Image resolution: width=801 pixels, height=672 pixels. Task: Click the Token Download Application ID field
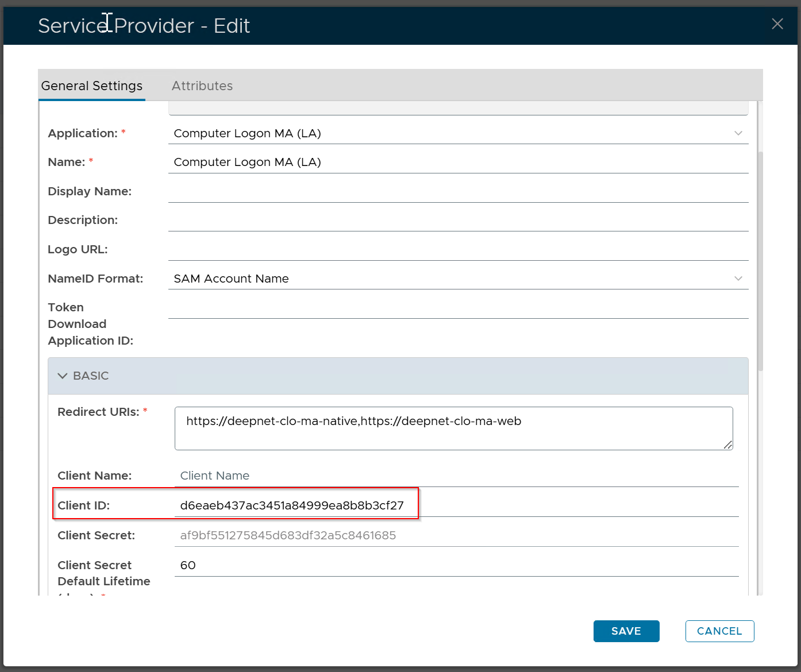[457, 308]
